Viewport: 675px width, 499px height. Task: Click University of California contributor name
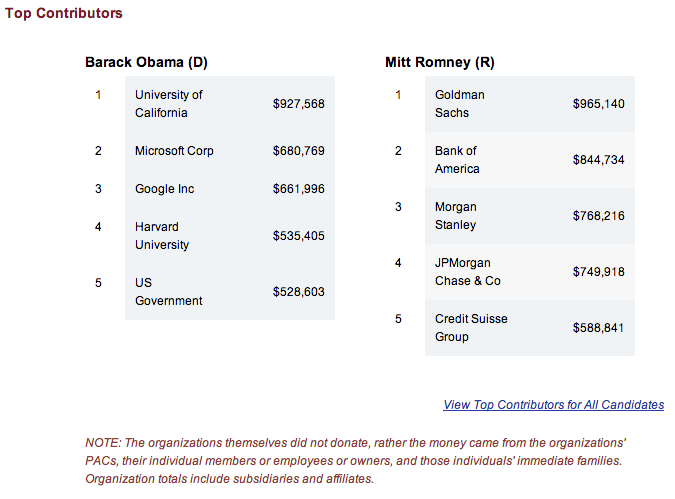(169, 104)
